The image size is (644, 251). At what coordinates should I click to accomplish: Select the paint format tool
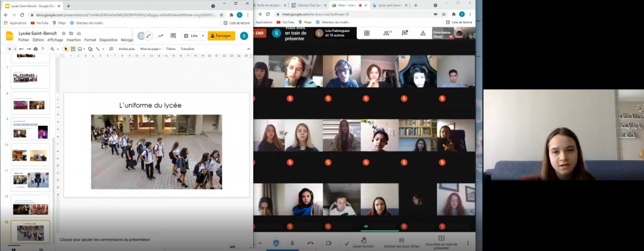42,49
